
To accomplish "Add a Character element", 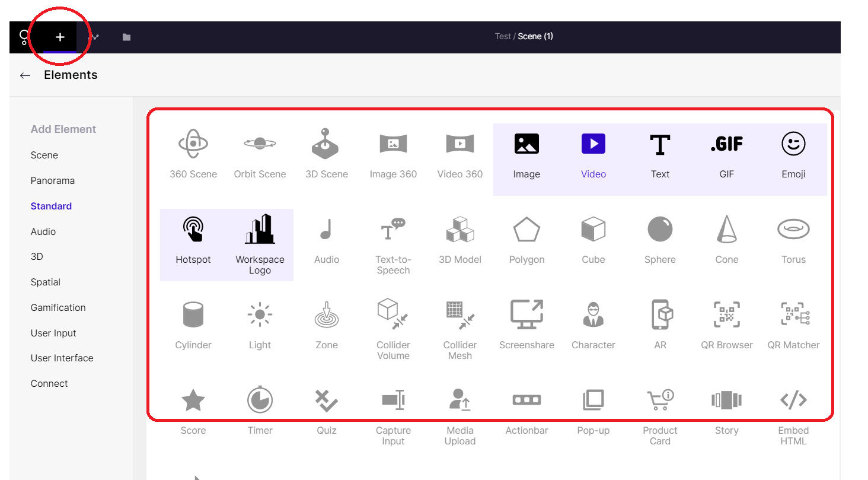I will tap(593, 315).
